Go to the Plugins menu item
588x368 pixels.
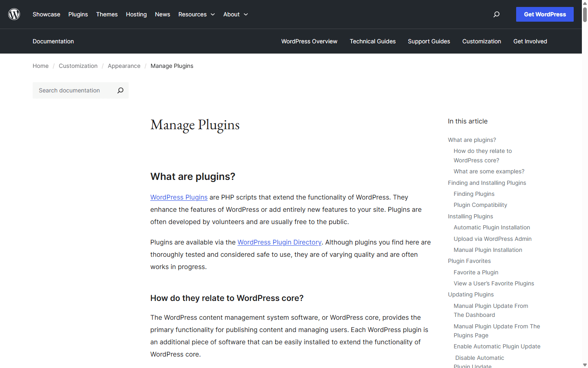pos(78,14)
